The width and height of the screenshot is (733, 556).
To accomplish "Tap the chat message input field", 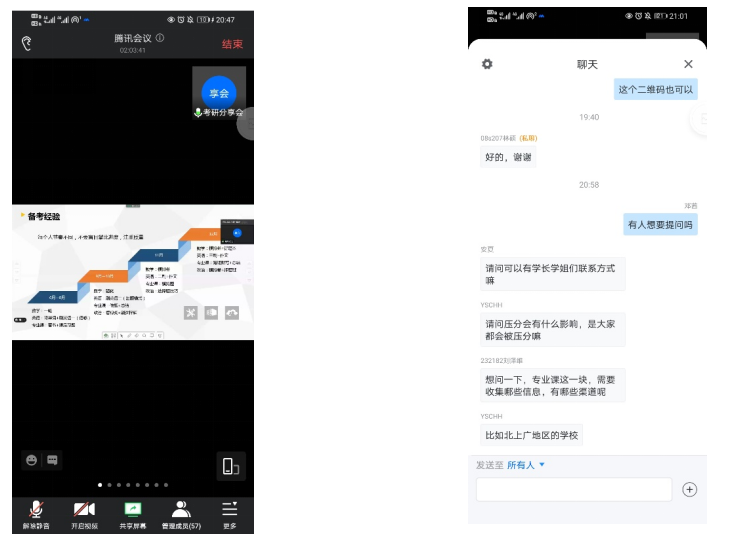I will pyautogui.click(x=573, y=489).
